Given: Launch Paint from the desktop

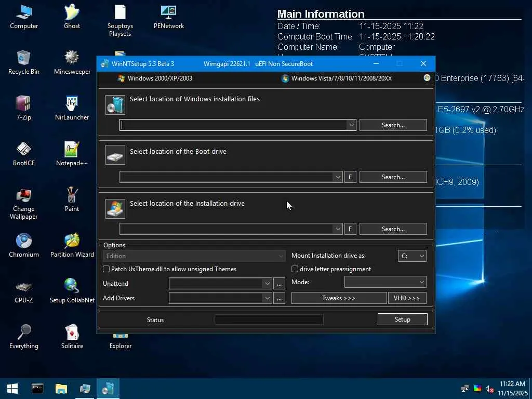Looking at the screenshot, I should 72,200.
